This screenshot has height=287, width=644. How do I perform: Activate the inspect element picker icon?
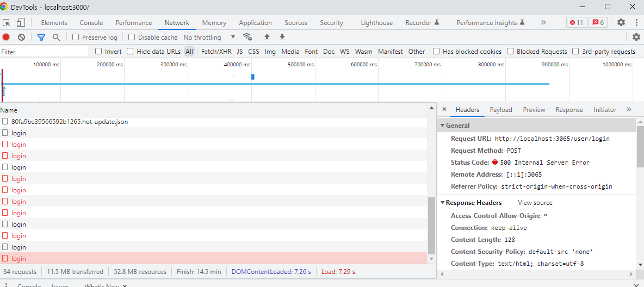click(x=7, y=22)
